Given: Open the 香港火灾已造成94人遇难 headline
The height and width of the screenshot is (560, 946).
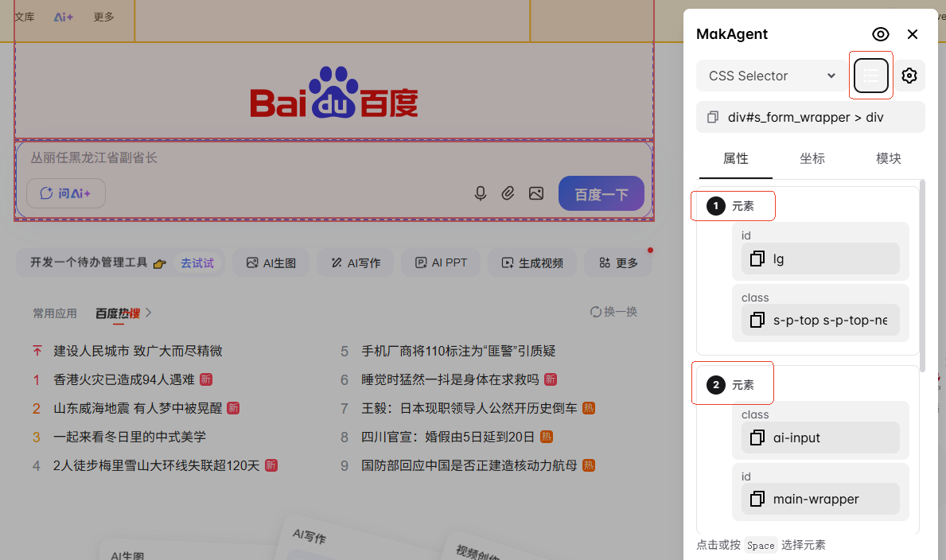Looking at the screenshot, I should pyautogui.click(x=123, y=379).
